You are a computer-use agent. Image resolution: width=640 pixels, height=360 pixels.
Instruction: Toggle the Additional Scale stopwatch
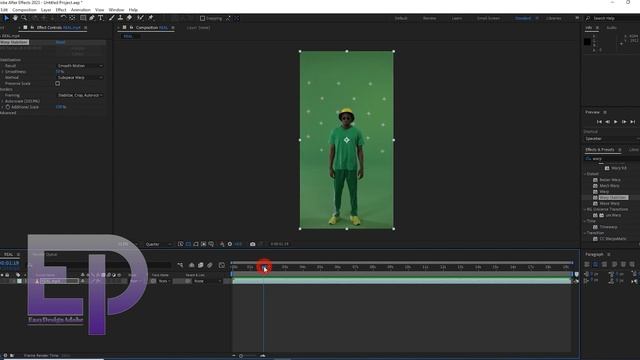[7, 107]
